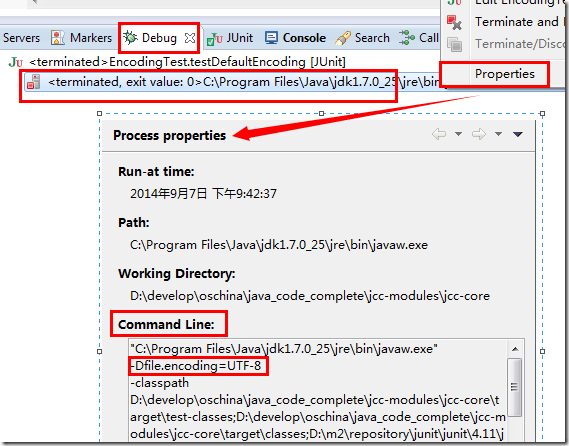Open the back history dropdown

(x=458, y=134)
